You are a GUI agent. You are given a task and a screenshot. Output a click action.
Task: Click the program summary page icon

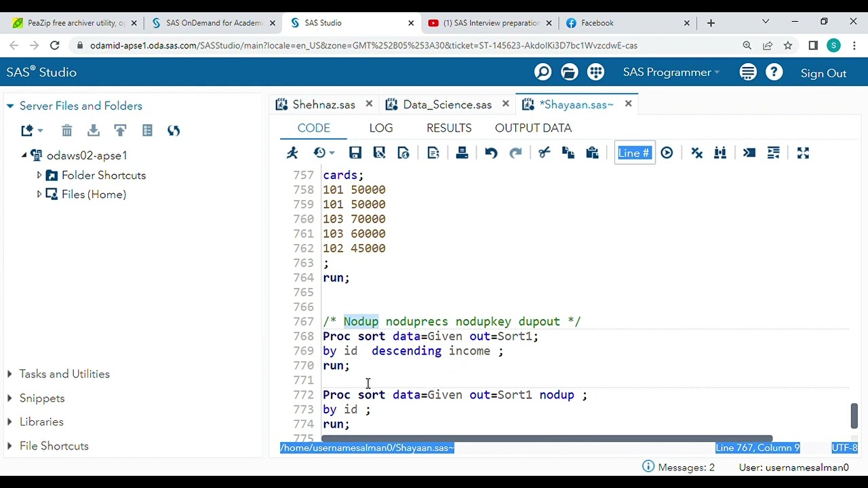pyautogui.click(x=433, y=153)
